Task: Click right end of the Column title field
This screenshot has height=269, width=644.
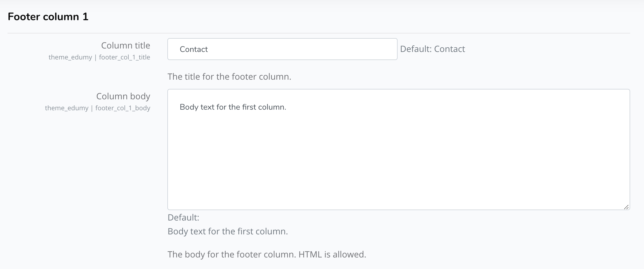Action: tap(387, 49)
